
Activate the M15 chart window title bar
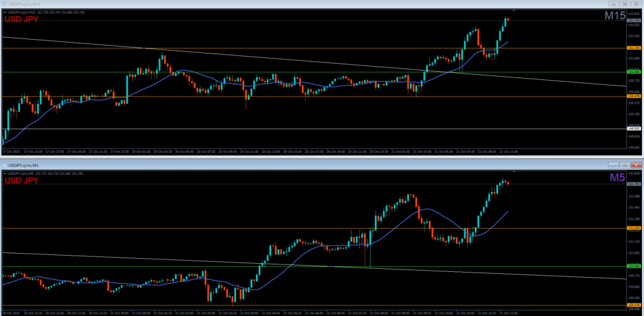click(314, 3)
